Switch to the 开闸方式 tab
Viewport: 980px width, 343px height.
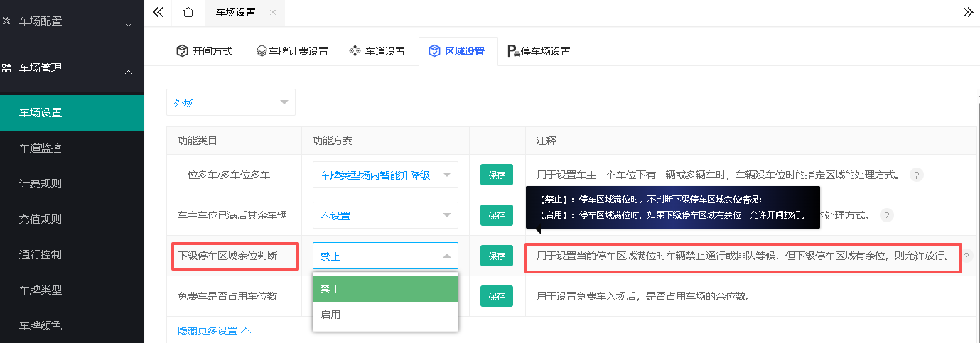(x=204, y=51)
